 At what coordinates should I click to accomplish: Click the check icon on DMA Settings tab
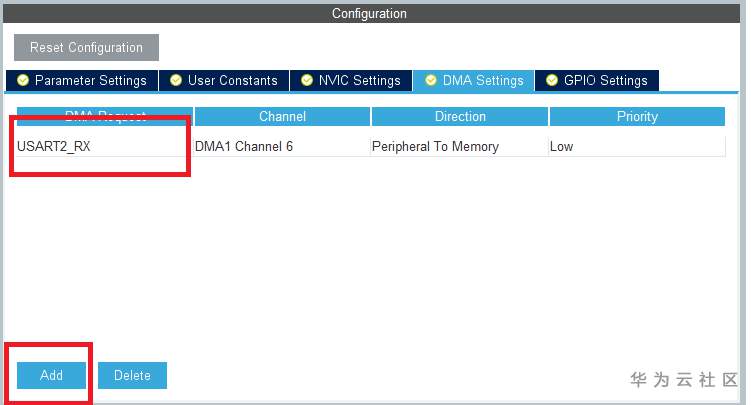point(431,80)
